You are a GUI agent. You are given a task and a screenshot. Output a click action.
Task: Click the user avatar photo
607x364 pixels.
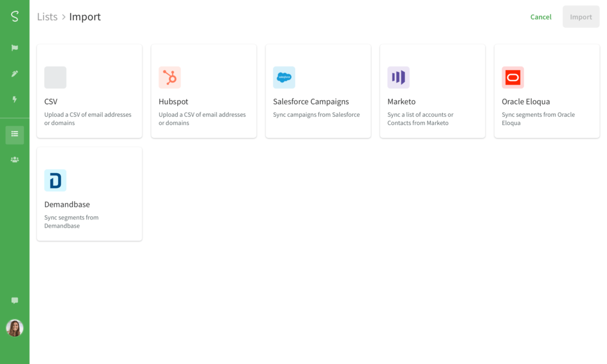[15, 328]
